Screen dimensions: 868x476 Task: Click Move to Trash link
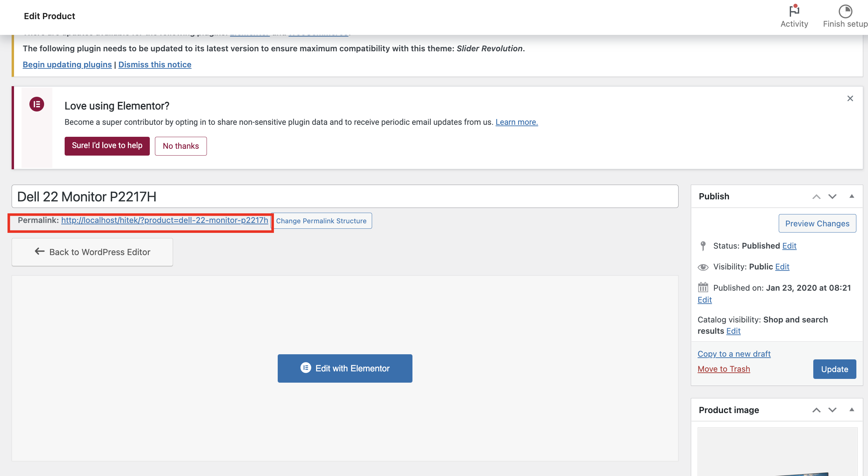[x=724, y=369]
